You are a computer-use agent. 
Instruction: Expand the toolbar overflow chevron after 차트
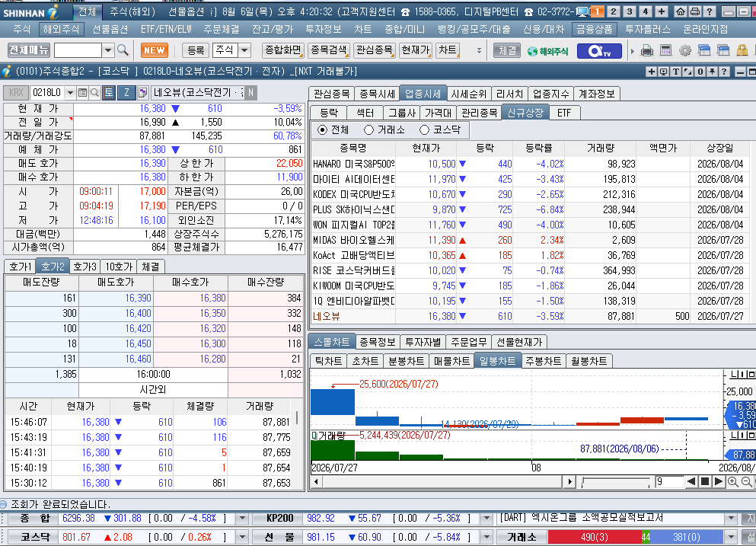point(479,50)
